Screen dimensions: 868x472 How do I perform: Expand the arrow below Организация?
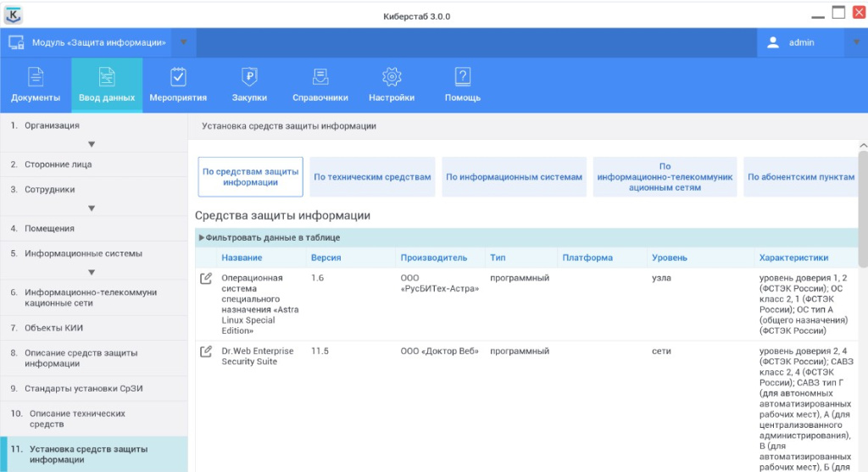coord(92,144)
